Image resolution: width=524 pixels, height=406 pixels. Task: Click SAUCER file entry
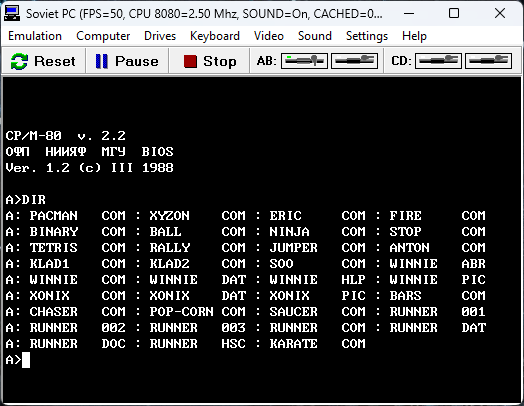tap(293, 312)
